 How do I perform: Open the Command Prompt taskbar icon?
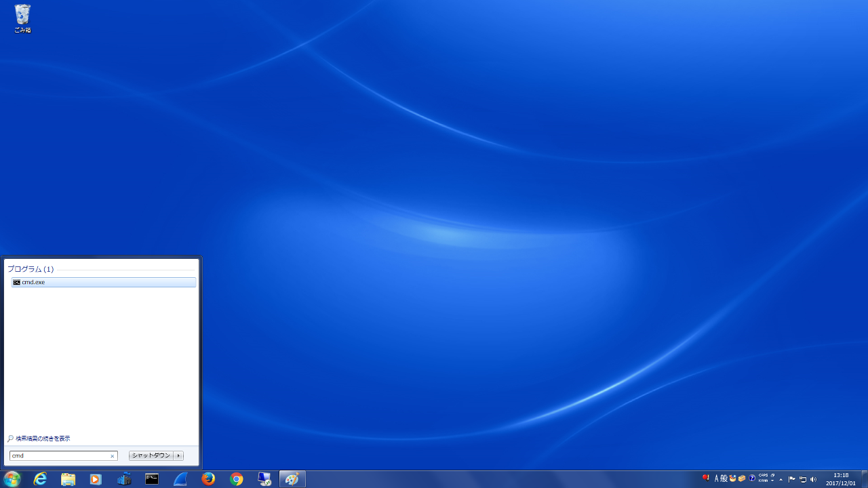152,479
